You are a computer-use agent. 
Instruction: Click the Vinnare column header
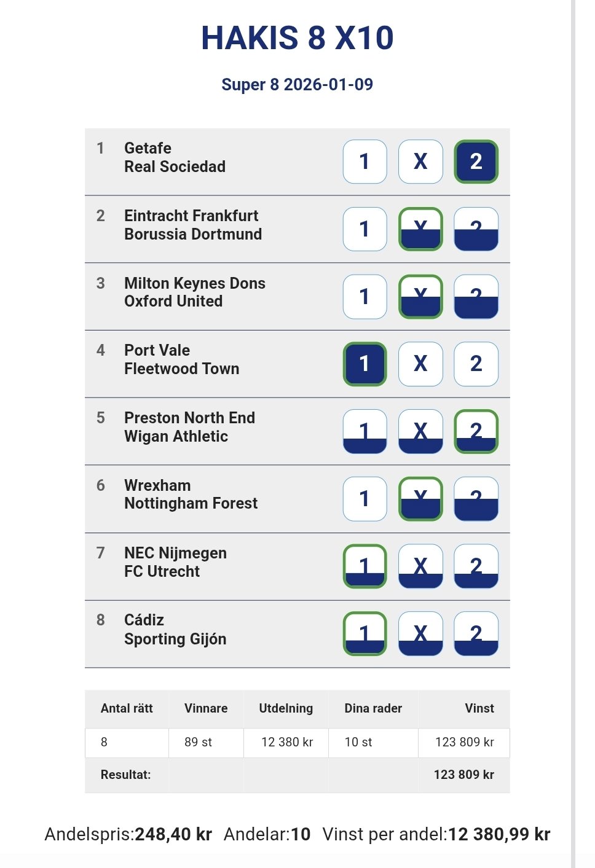[x=206, y=708]
